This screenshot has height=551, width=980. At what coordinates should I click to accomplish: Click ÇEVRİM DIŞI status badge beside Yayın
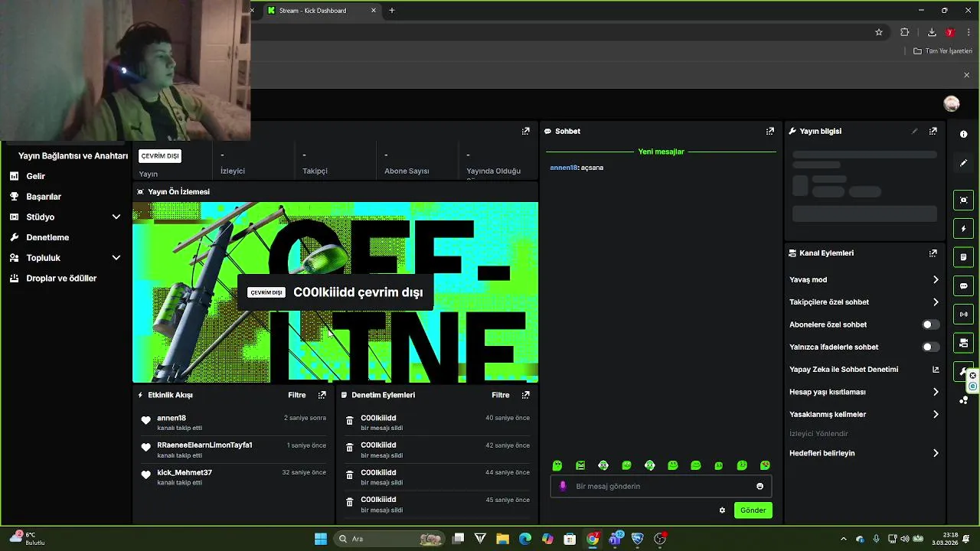(160, 156)
